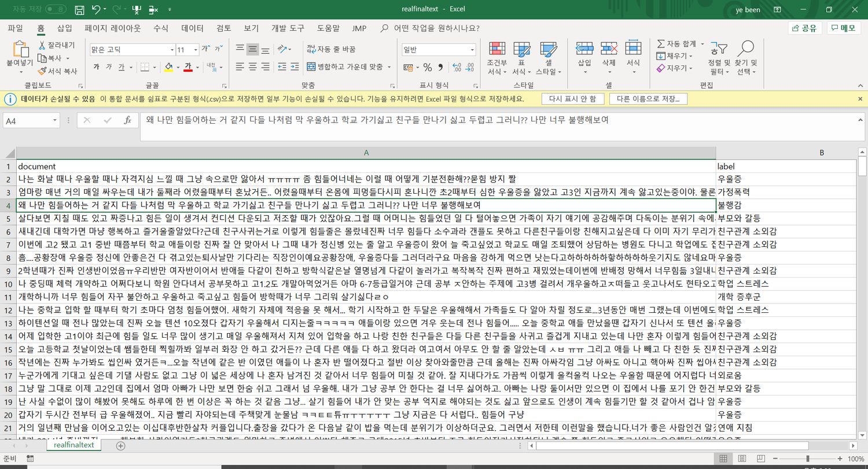Screen dimensions: 868x469
Task: Switch to Page Layout view in status bar
Action: coord(742,459)
